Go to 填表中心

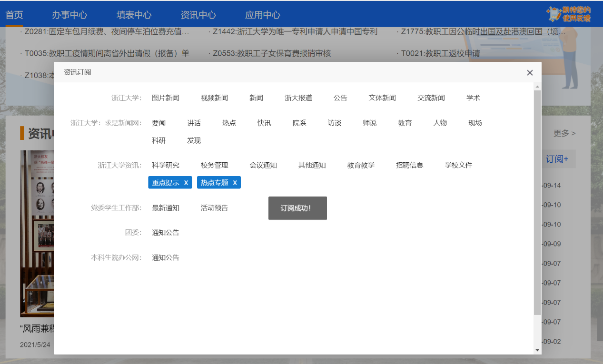coord(134,15)
